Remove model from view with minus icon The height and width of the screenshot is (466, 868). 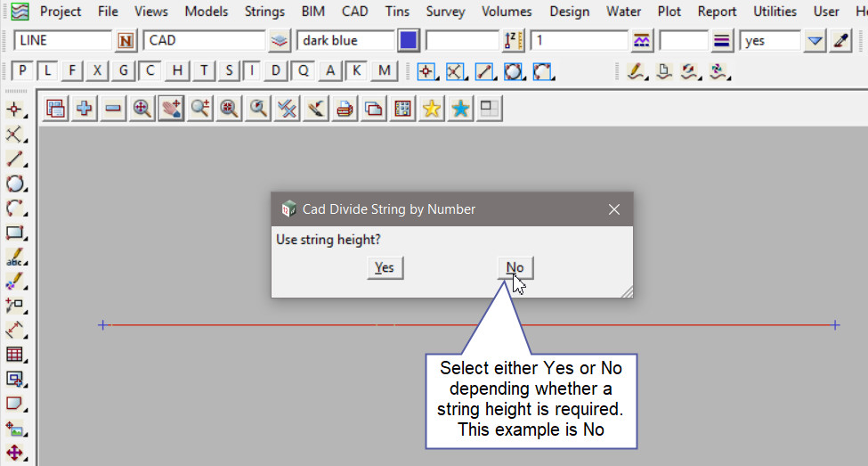(x=113, y=109)
